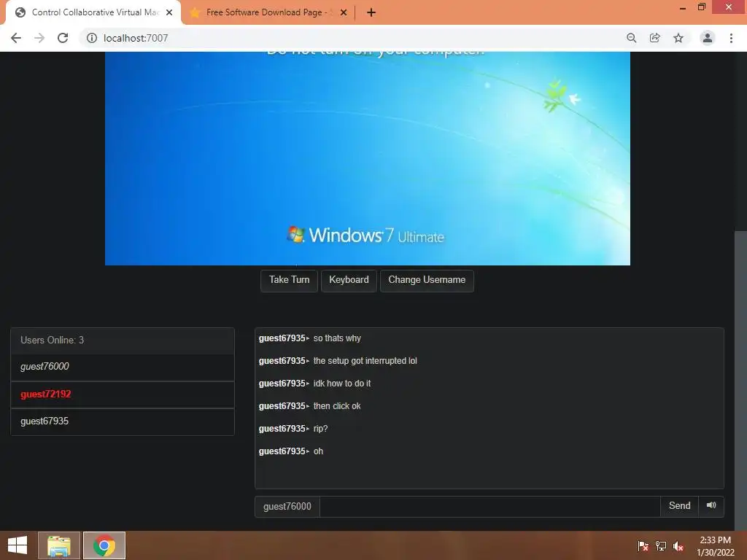The width and height of the screenshot is (747, 560).
Task: Open network tray icon
Action: 661,546
